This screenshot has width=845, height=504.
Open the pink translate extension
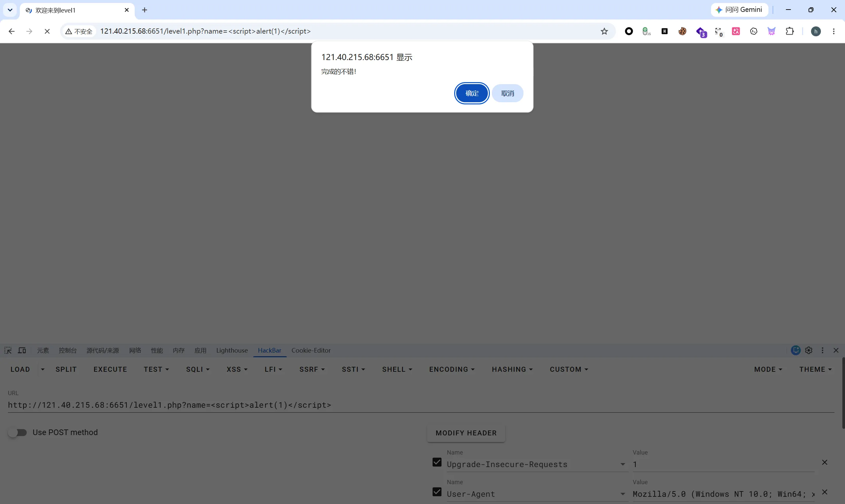tap(736, 31)
